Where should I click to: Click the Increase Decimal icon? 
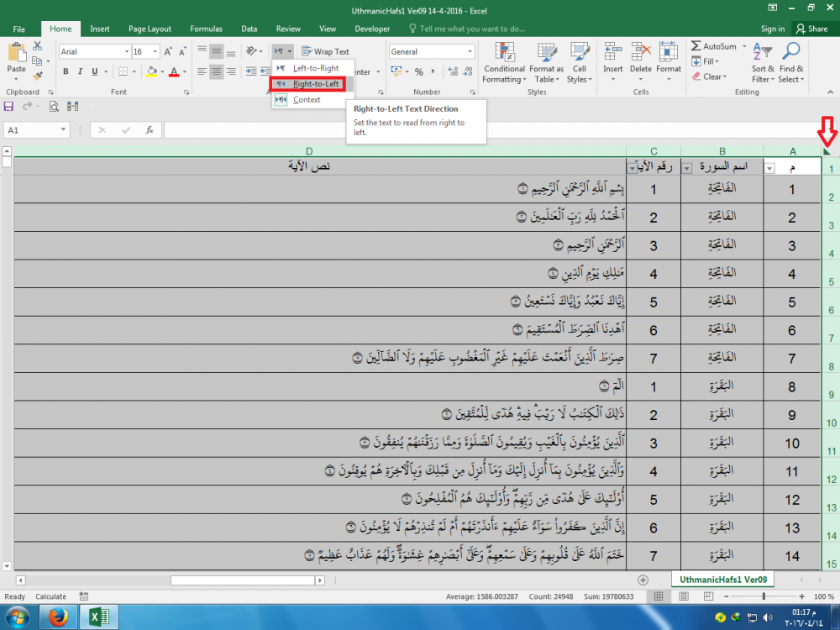454,71
